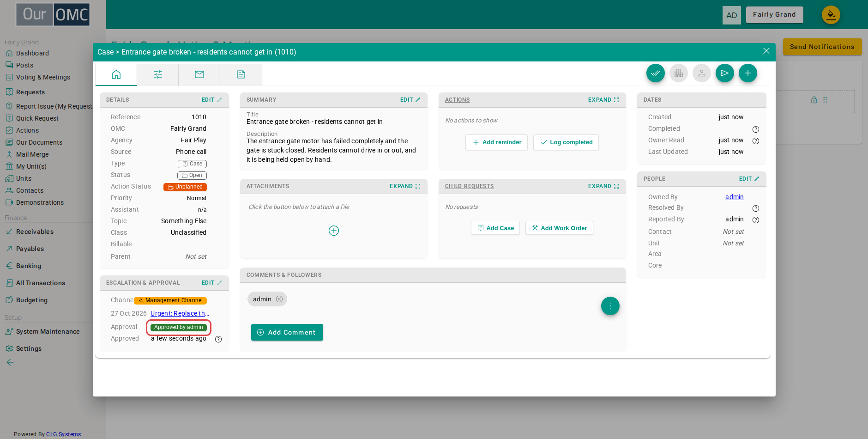The width and height of the screenshot is (868, 439).
Task: Switch to the sliders settings tab
Action: [158, 74]
